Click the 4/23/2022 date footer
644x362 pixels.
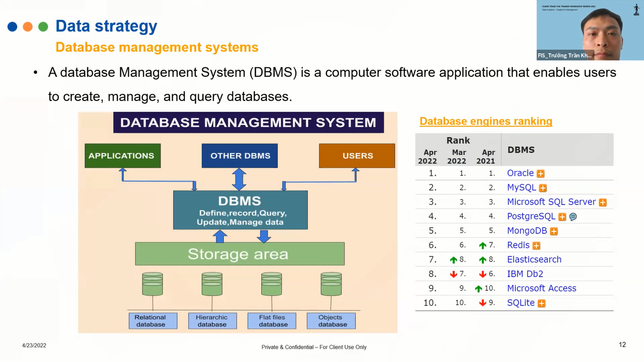[34, 346]
